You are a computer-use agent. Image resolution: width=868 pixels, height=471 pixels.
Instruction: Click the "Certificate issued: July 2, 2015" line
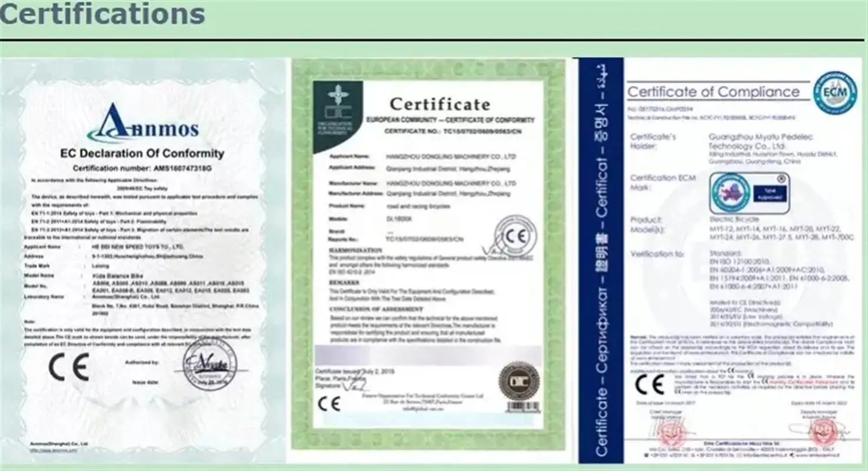(355, 372)
